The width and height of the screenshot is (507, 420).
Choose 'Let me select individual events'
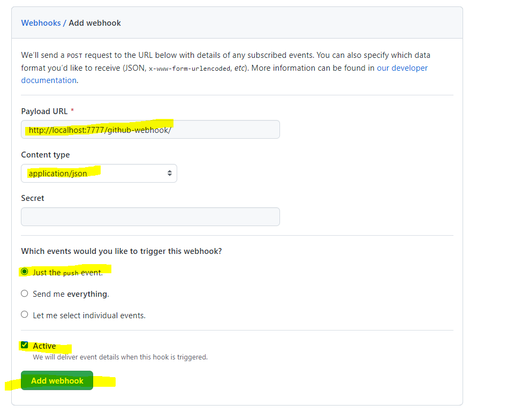[25, 314]
